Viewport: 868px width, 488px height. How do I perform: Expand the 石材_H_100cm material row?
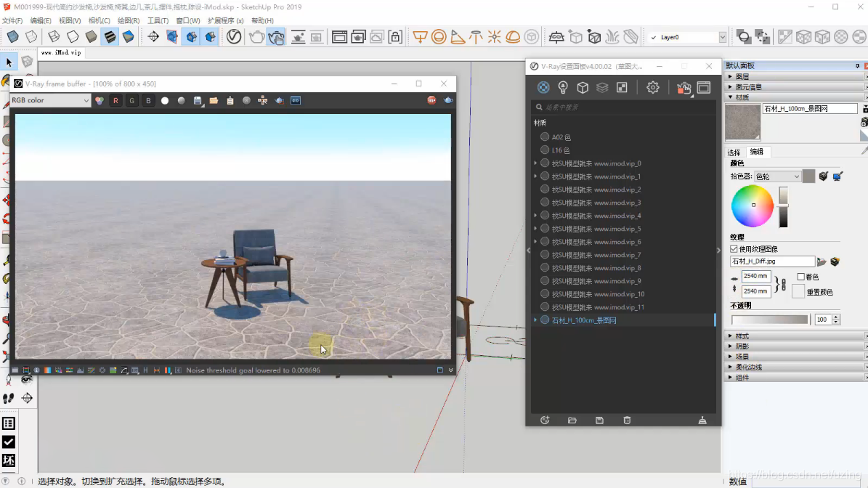pyautogui.click(x=535, y=320)
